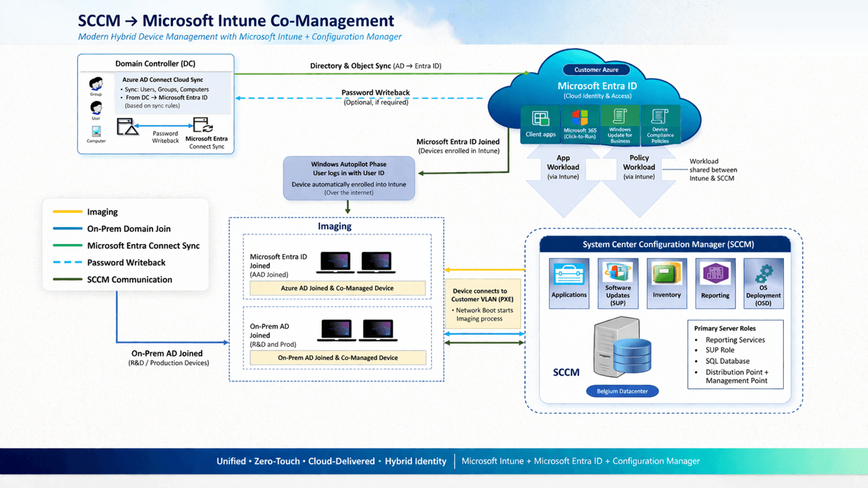This screenshot has height=488, width=868.
Task: Click the SCCM label beside the server
Action: click(566, 373)
